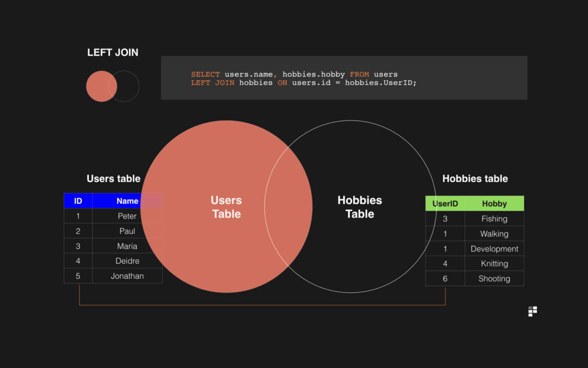Click the "Users Table" label in the red circle
Image resolution: width=588 pixels, height=368 pixels.
[226, 207]
